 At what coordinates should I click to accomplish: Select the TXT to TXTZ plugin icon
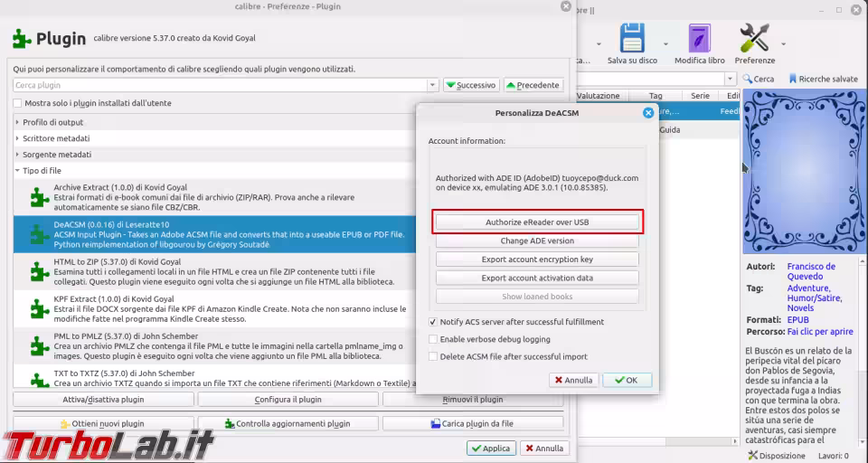[39, 380]
